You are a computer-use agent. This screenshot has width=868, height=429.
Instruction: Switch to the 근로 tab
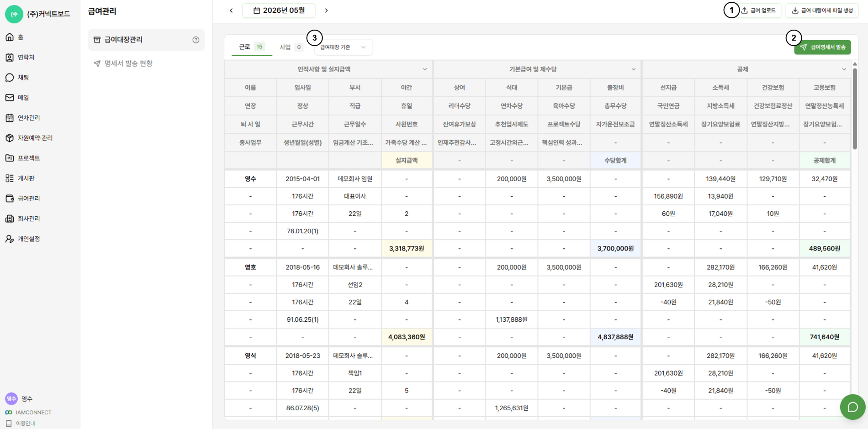coord(252,47)
